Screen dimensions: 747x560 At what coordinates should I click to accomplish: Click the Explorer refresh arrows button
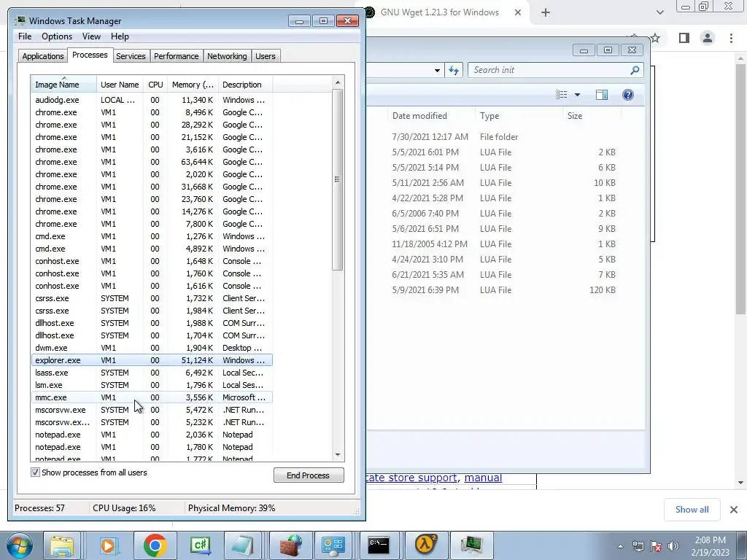454,71
